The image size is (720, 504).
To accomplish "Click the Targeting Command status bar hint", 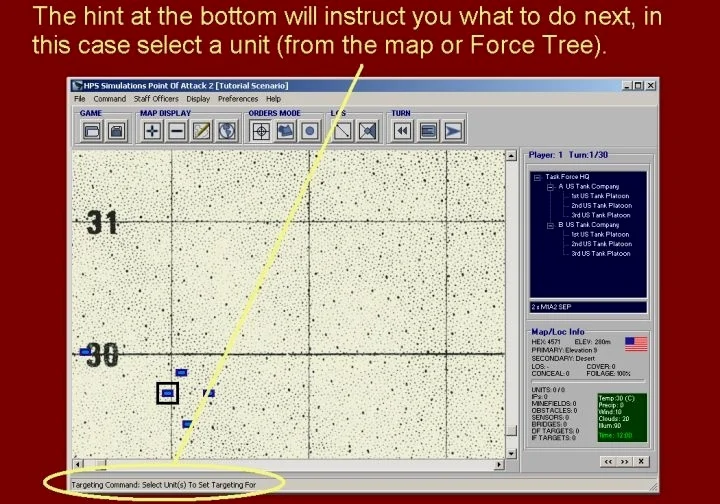I will [164, 485].
